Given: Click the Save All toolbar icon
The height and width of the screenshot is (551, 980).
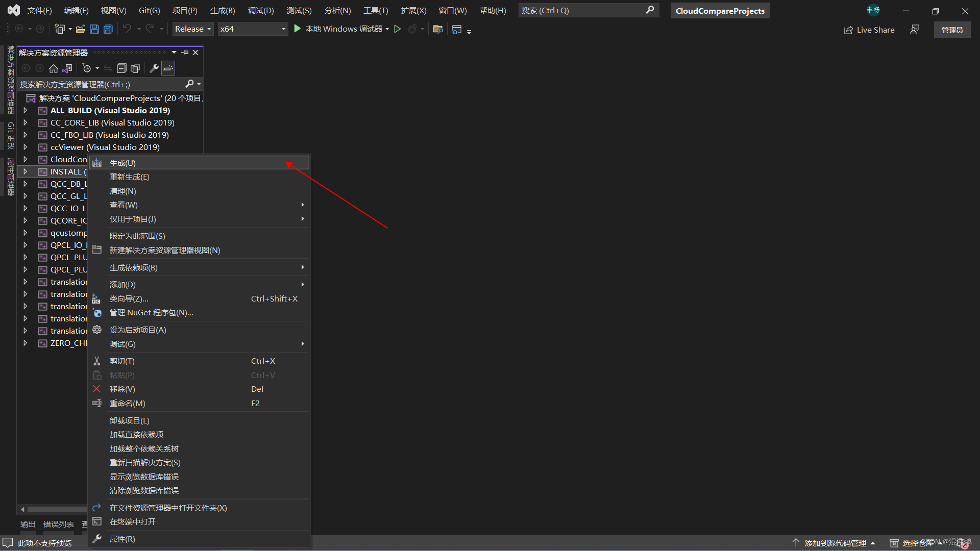Looking at the screenshot, I should [x=108, y=29].
